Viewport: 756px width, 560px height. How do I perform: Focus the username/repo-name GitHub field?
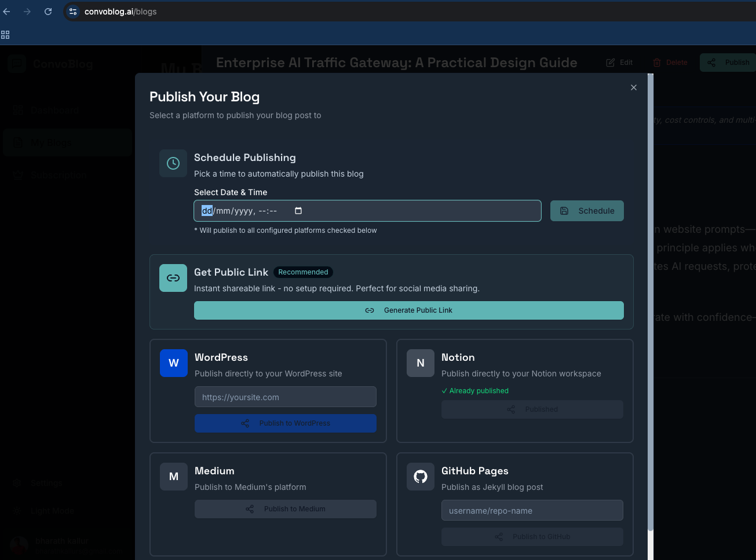pyautogui.click(x=532, y=511)
